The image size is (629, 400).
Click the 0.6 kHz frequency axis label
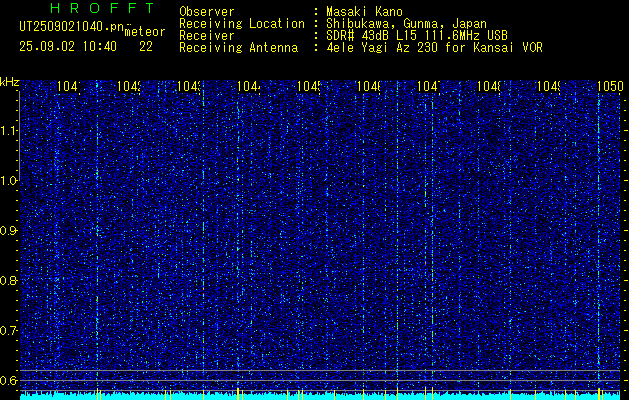(x=8, y=380)
